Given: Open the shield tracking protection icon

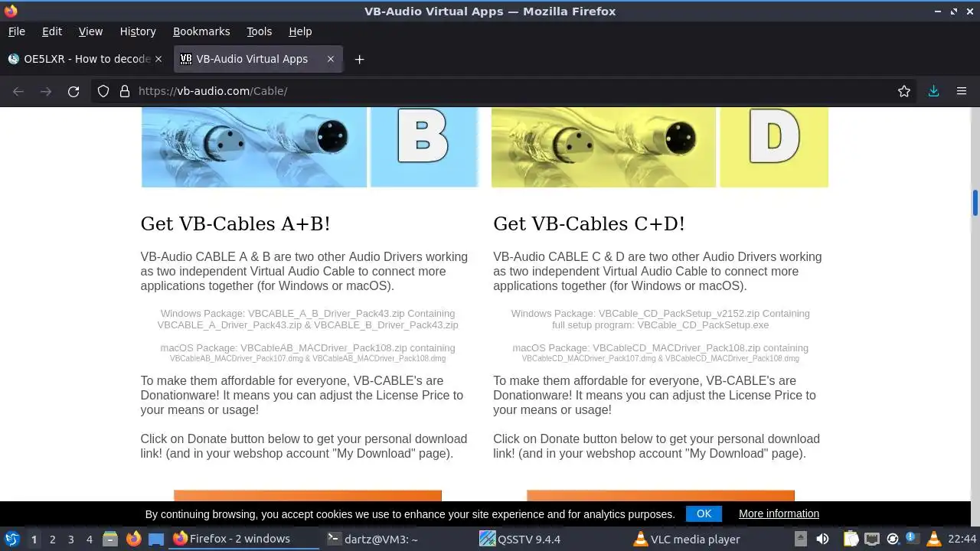Looking at the screenshot, I should 103,91.
